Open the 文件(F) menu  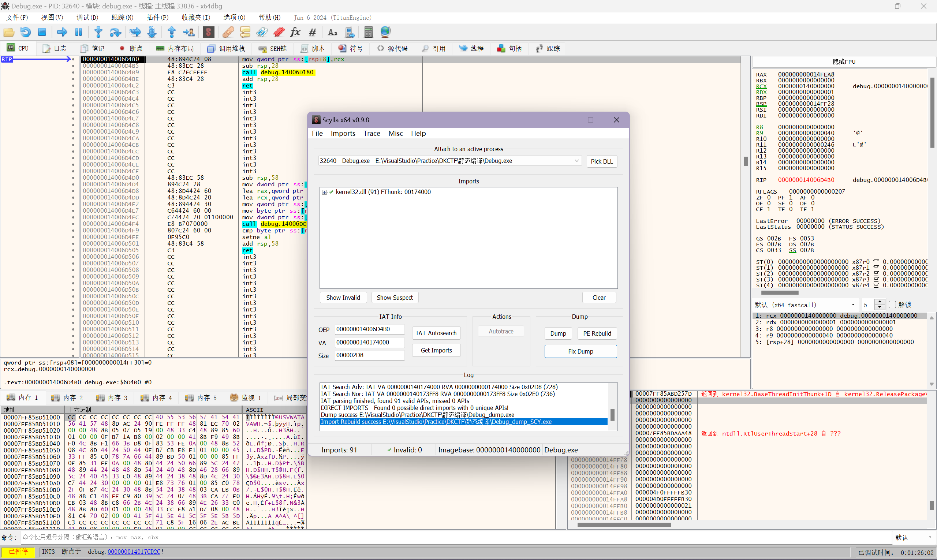coord(17,17)
